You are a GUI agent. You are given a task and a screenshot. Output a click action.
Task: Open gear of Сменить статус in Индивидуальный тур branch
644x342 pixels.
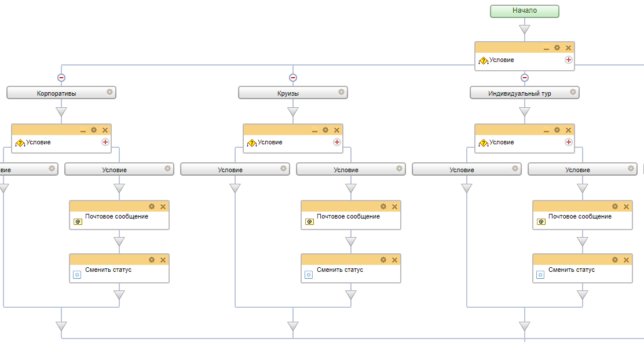tap(615, 260)
